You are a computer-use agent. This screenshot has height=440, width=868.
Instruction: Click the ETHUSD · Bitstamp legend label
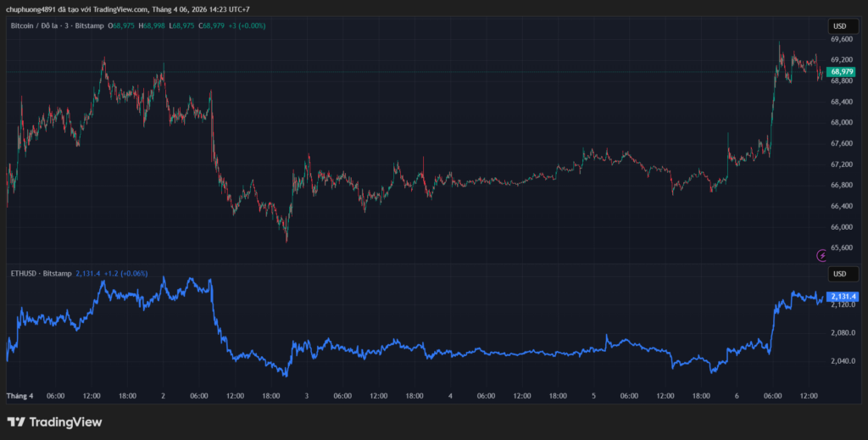tap(38, 273)
